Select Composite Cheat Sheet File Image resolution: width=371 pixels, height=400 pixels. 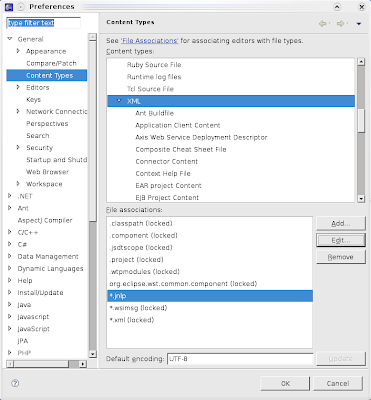click(181, 149)
